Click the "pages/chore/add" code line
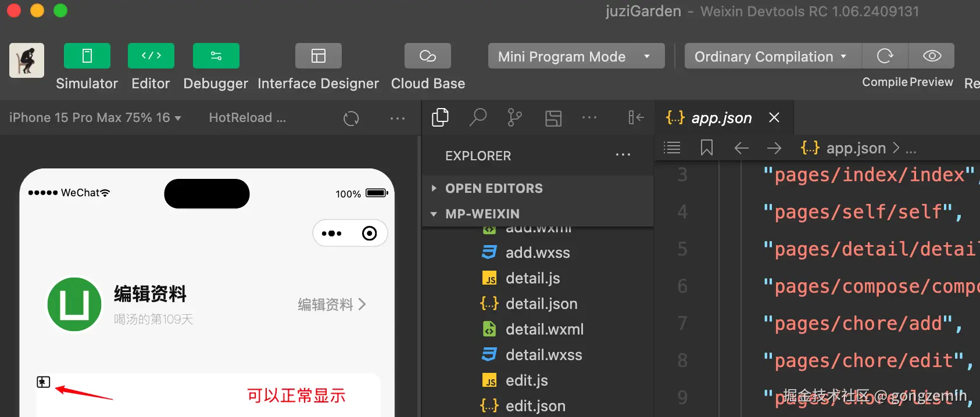 863,323
